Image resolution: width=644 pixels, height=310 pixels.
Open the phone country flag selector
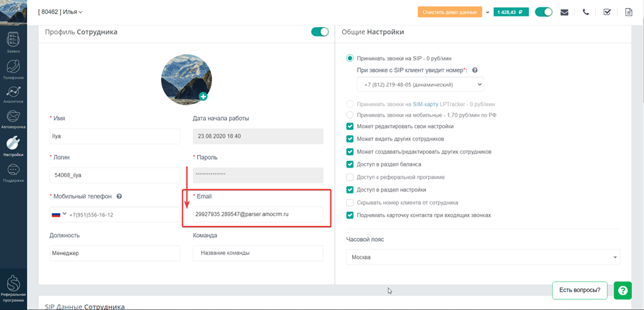(x=59, y=214)
